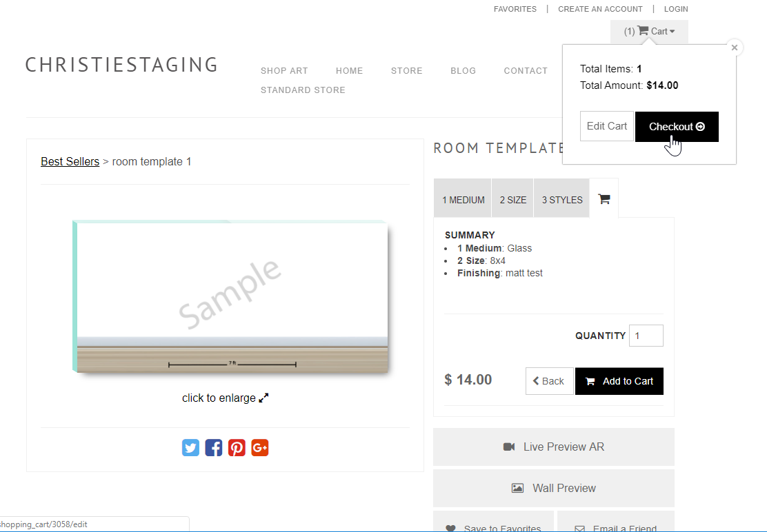Open the STANDARD STORE menu item
This screenshot has width=767, height=532.
[303, 90]
